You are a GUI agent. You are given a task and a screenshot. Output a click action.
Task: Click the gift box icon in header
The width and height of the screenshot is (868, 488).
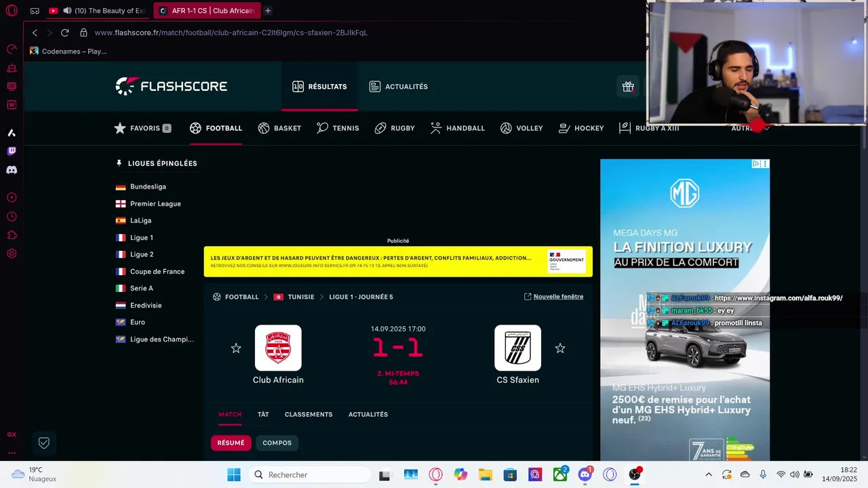628,87
